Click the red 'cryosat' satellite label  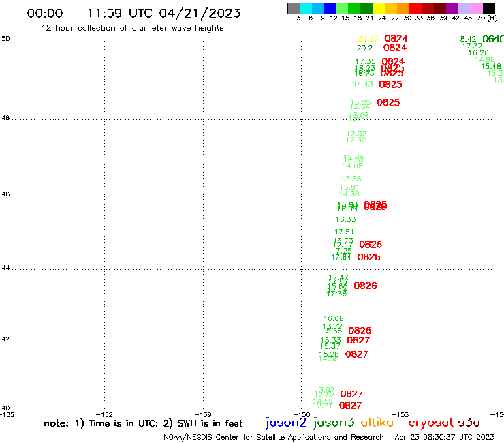coord(431,423)
